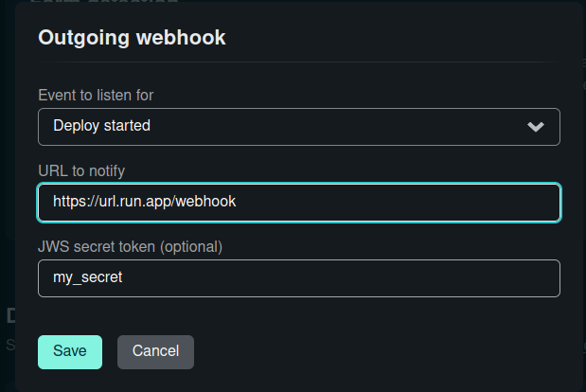Click the "JWS secret token (optional)" label
The width and height of the screenshot is (586, 392).
click(130, 247)
